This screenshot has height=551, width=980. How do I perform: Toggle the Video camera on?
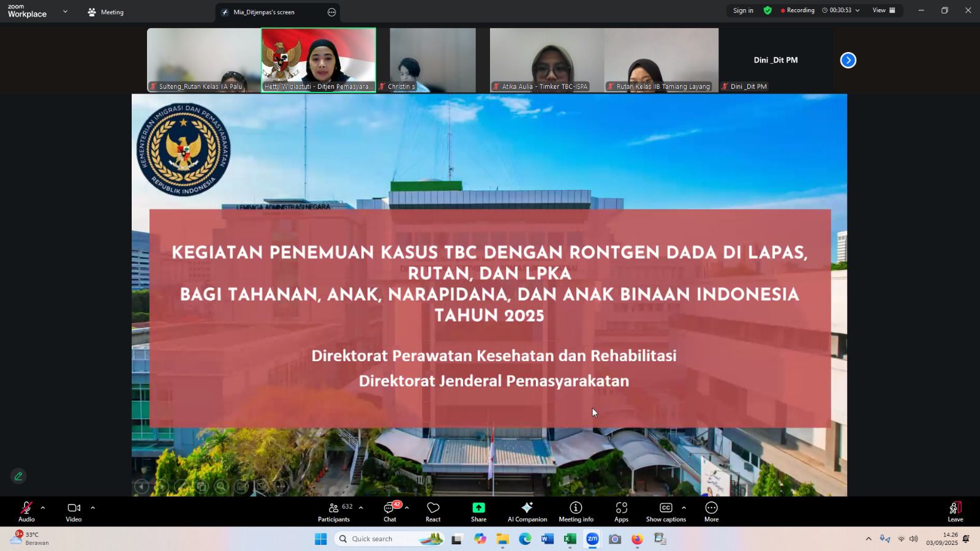point(73,511)
